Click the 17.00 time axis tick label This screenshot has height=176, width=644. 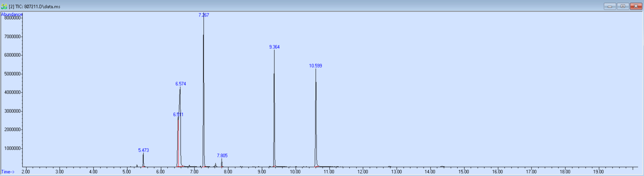click(531, 172)
